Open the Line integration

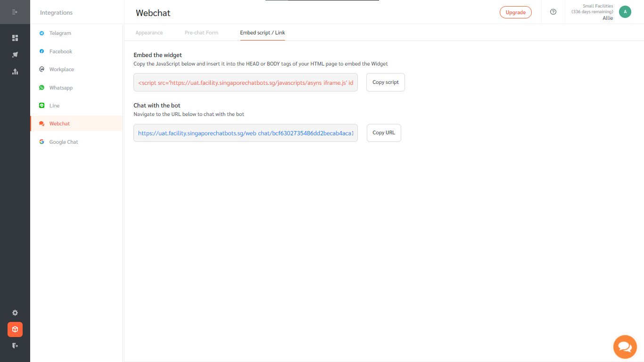[54, 106]
